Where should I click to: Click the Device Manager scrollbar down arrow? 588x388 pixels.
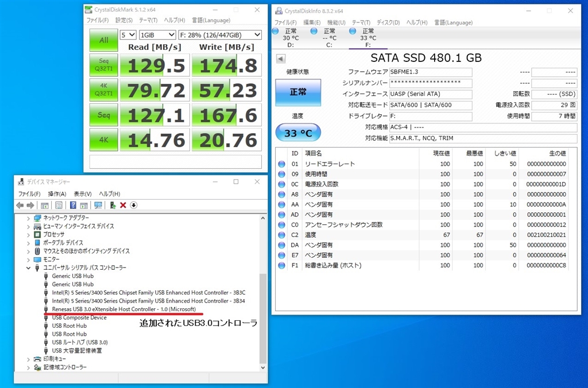coord(263,368)
